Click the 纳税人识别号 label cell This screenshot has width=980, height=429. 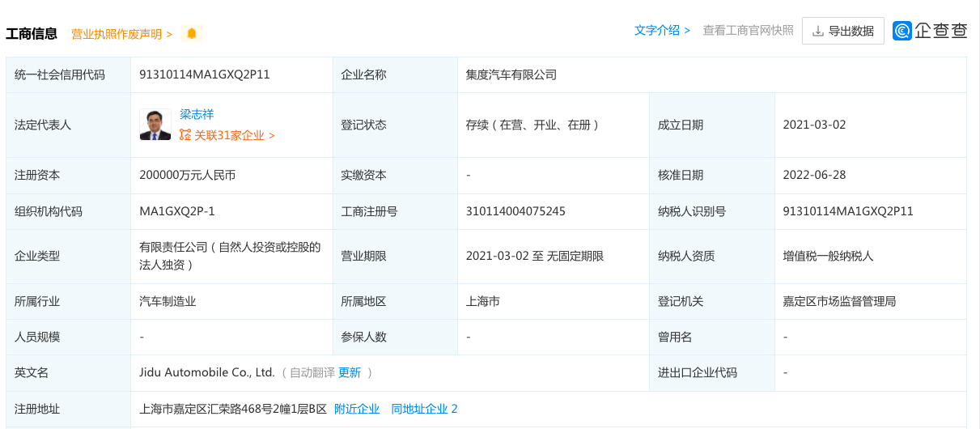click(712, 211)
